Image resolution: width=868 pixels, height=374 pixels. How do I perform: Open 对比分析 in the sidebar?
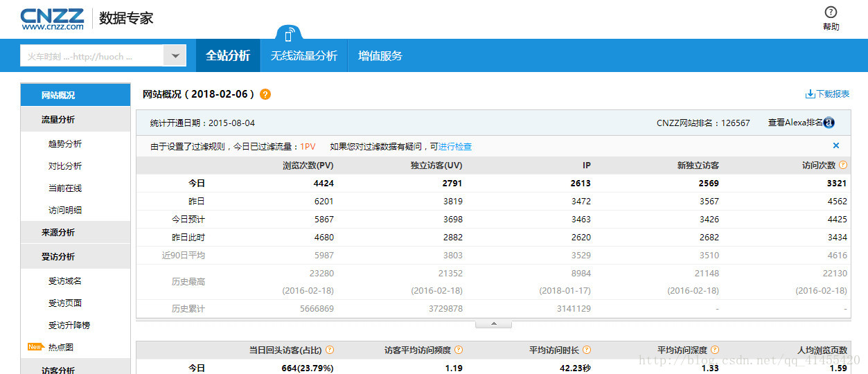65,166
